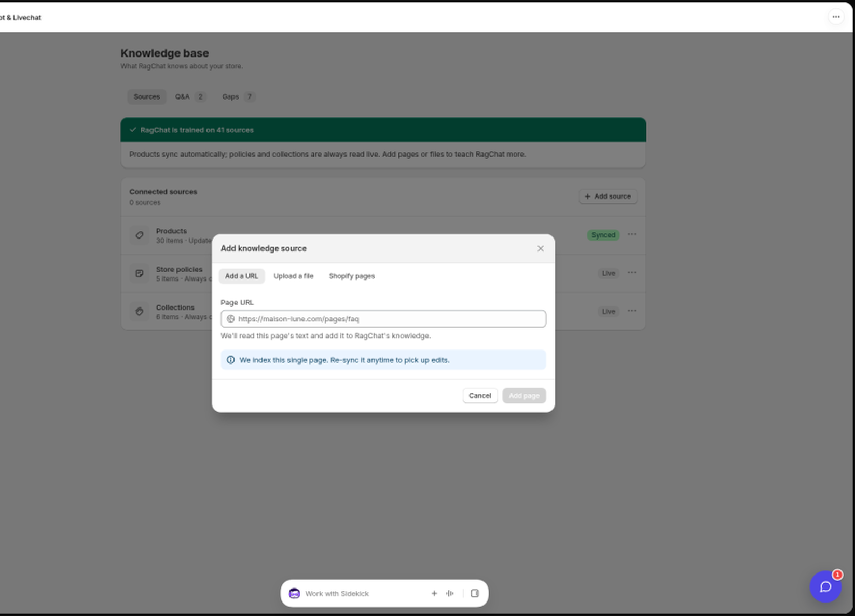Click Live badge on Collections row
The image size is (855, 616).
(x=609, y=312)
